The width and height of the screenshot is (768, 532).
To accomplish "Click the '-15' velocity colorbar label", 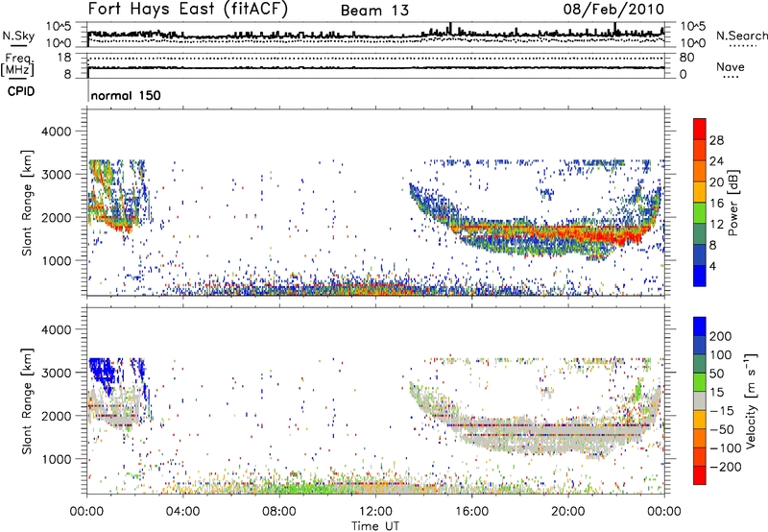I will click(x=721, y=410).
